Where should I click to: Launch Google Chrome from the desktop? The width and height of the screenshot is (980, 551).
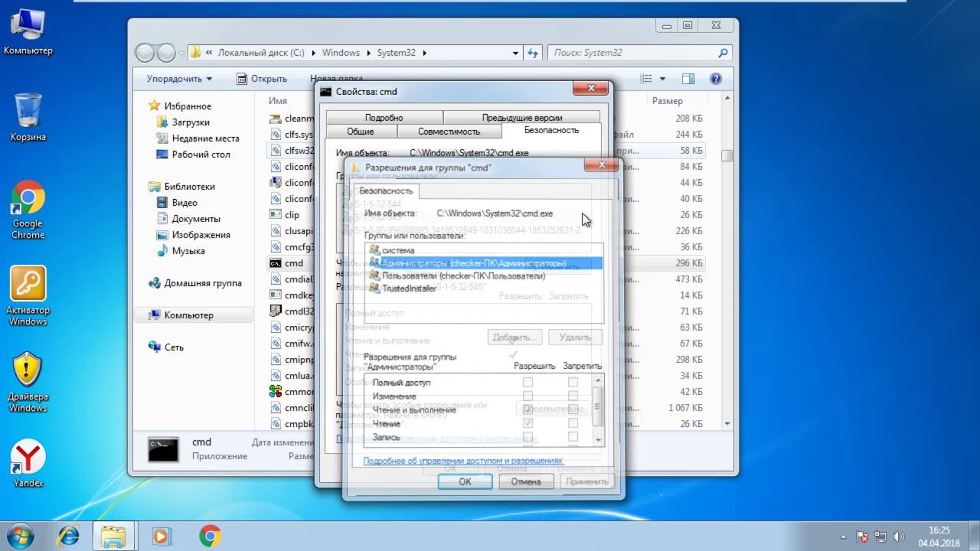click(28, 210)
